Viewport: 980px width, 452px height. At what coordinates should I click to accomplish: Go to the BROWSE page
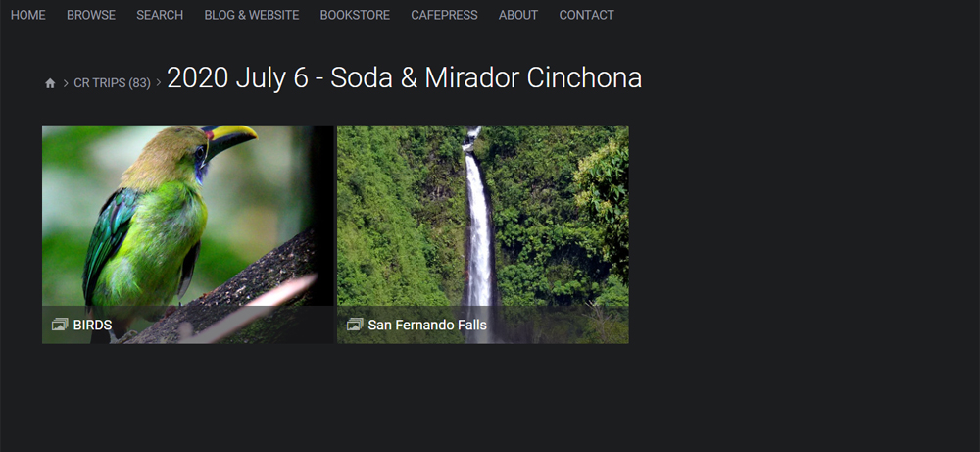tap(91, 15)
